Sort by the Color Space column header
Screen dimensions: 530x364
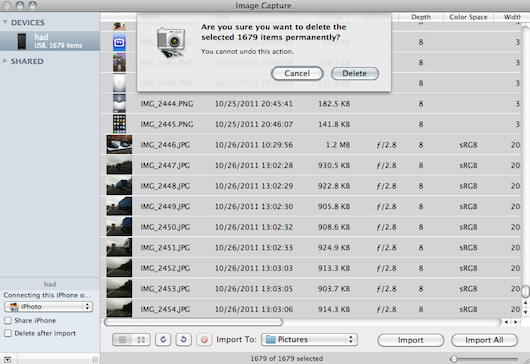468,17
